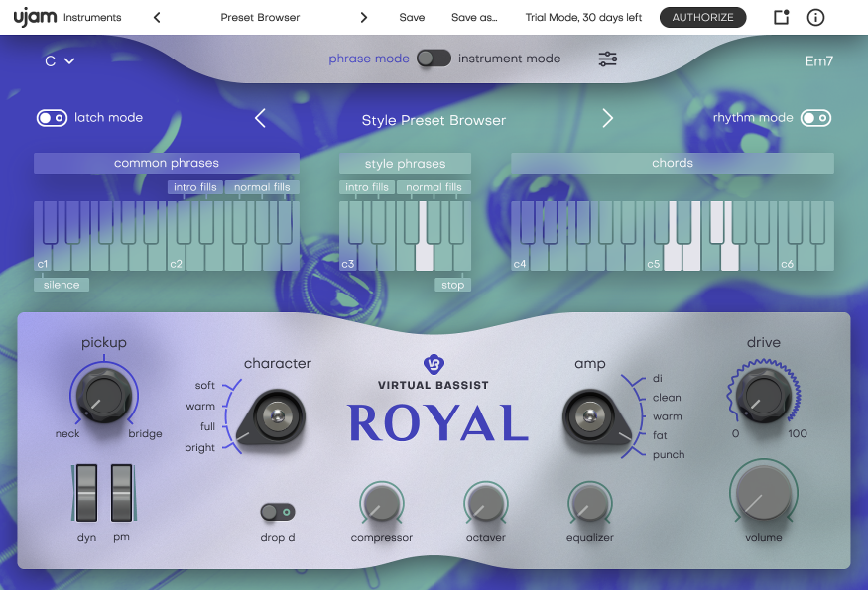Adjust the equalizer knob
This screenshot has height=590, width=868.
pos(589,503)
